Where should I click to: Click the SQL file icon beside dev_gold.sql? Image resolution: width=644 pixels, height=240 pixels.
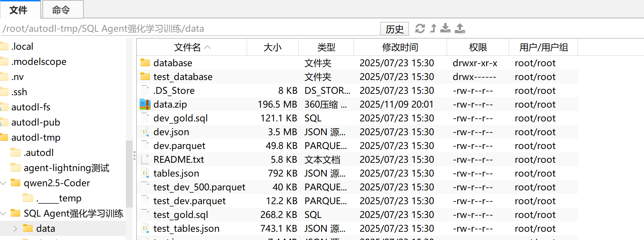(144, 118)
